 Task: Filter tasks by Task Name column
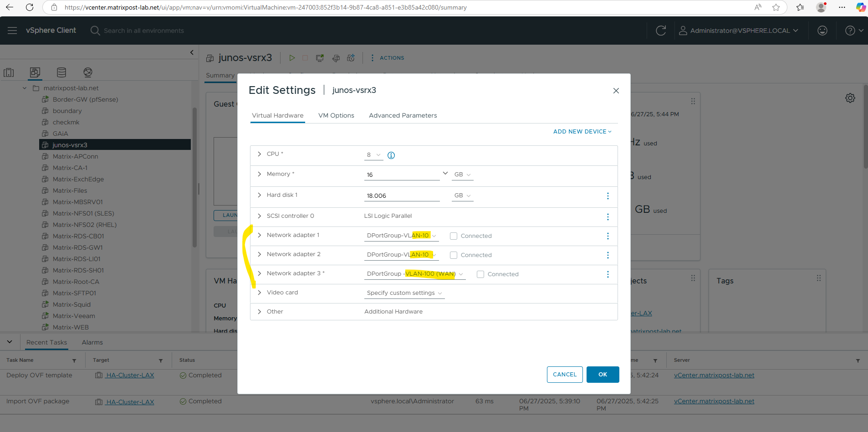pos(74,360)
